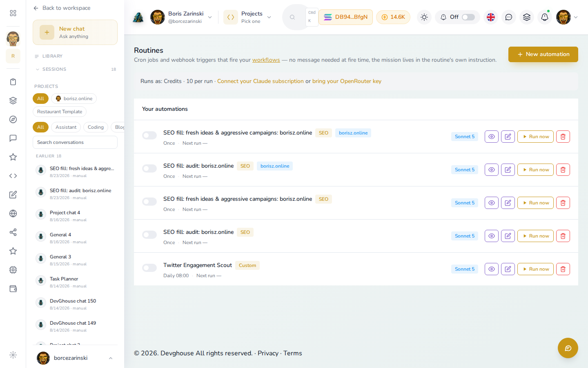This screenshot has width=588, height=368.
Task: Delete the Twitter Engagement Scout routine
Action: click(x=563, y=269)
